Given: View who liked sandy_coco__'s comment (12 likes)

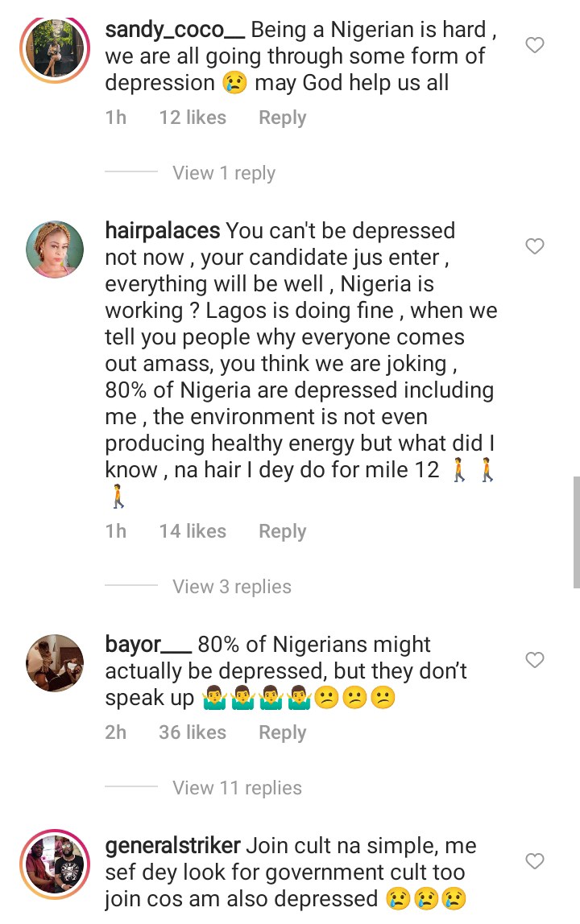Looking at the screenshot, I should coord(193,118).
